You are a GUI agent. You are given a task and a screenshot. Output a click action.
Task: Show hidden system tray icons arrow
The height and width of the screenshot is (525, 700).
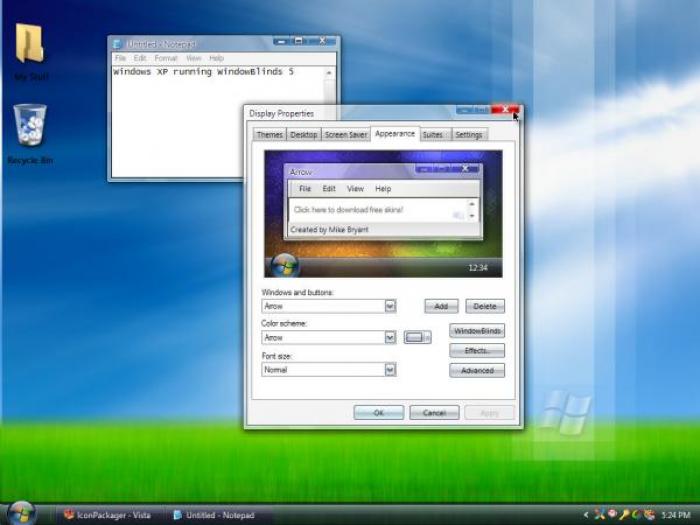588,515
